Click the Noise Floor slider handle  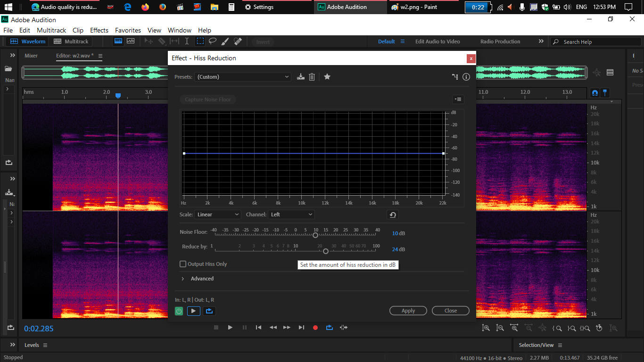(x=315, y=235)
